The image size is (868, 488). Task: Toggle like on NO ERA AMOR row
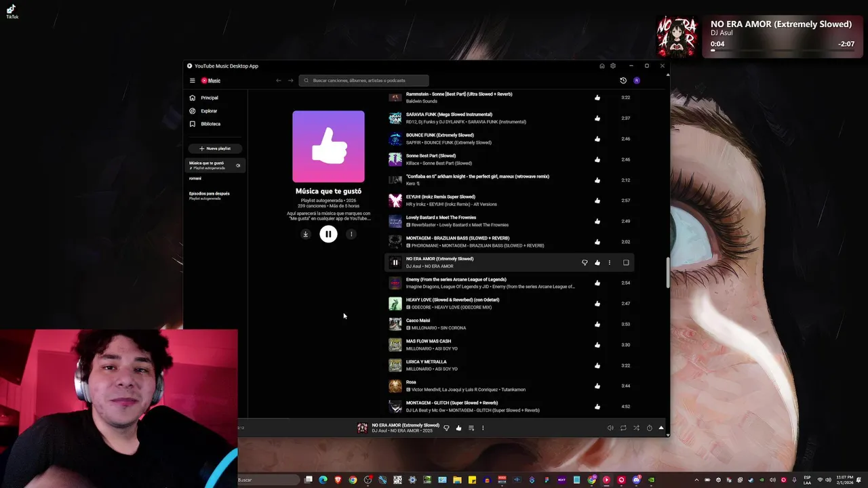click(x=597, y=262)
